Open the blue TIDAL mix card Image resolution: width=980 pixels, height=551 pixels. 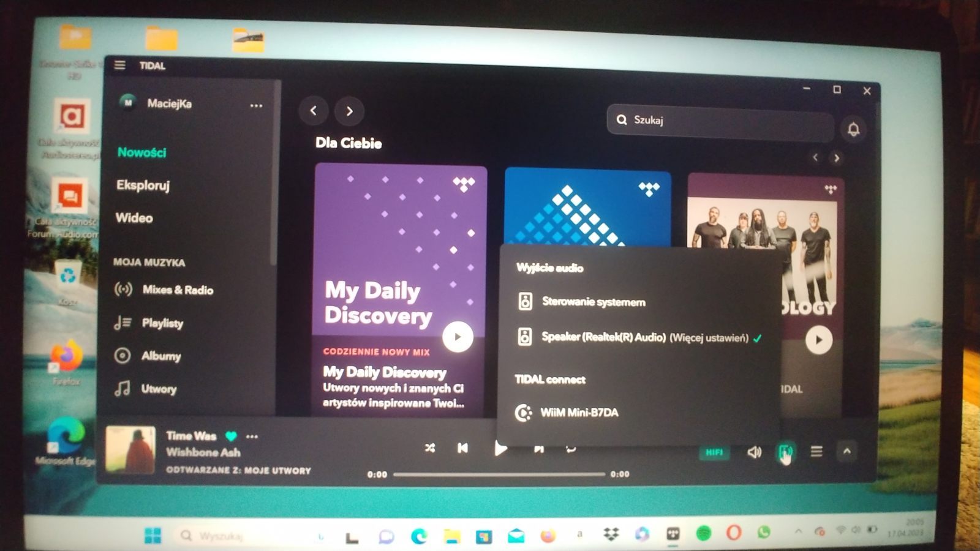tap(587, 207)
